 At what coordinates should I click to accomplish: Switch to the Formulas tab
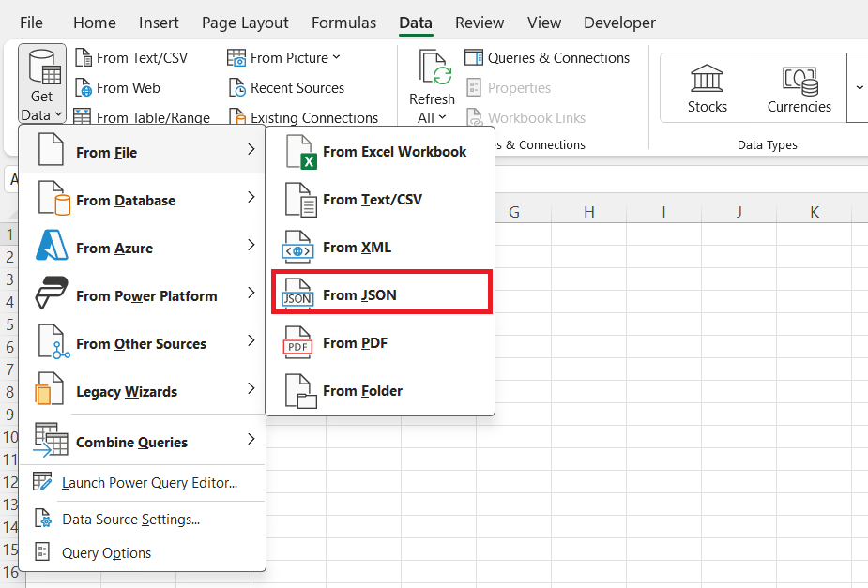click(343, 23)
